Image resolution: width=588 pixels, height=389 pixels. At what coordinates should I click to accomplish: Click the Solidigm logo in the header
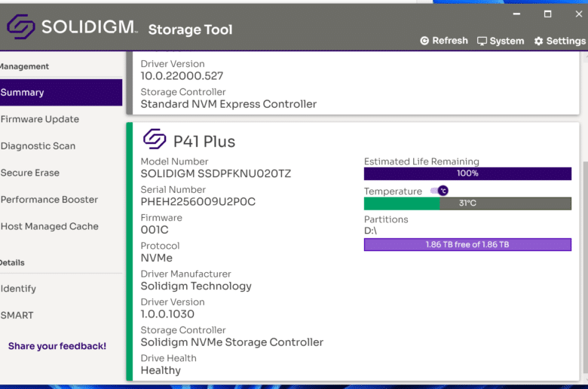point(72,26)
